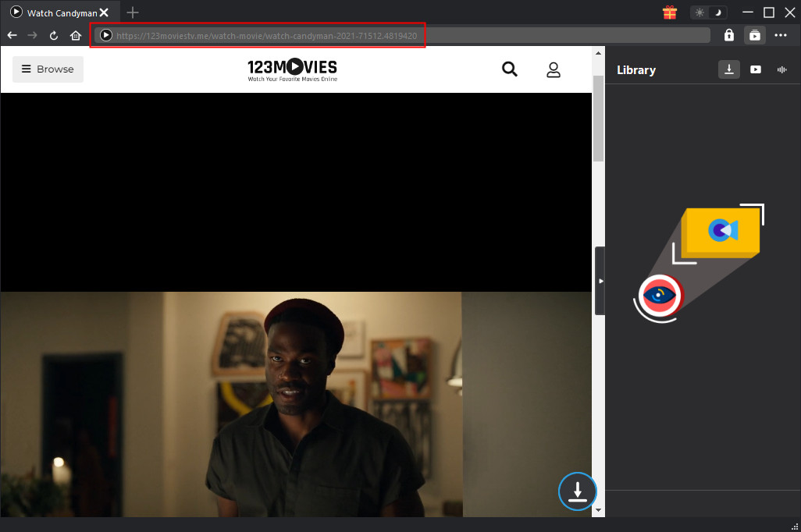Show the Video tab in Library
This screenshot has width=801, height=532.
click(x=756, y=69)
